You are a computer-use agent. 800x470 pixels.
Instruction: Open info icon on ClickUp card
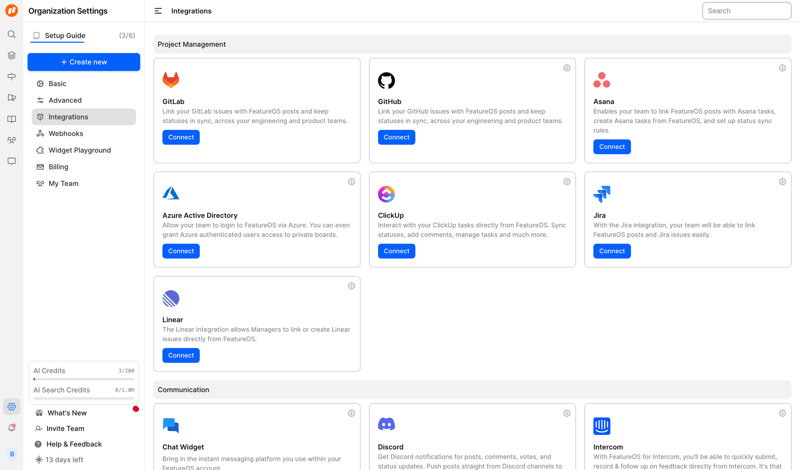tap(567, 182)
